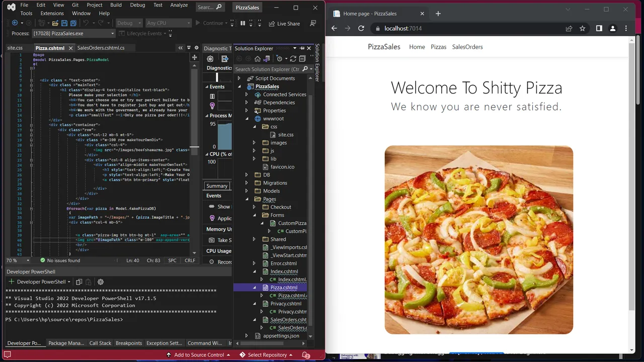The height and width of the screenshot is (362, 644).
Task: Switch to the site.css editor tab
Action: pyautogui.click(x=15, y=48)
